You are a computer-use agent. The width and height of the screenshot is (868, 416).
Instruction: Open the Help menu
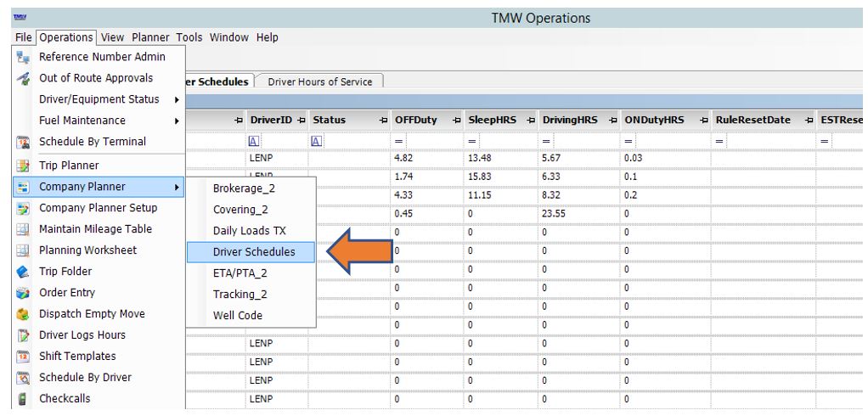coord(267,37)
